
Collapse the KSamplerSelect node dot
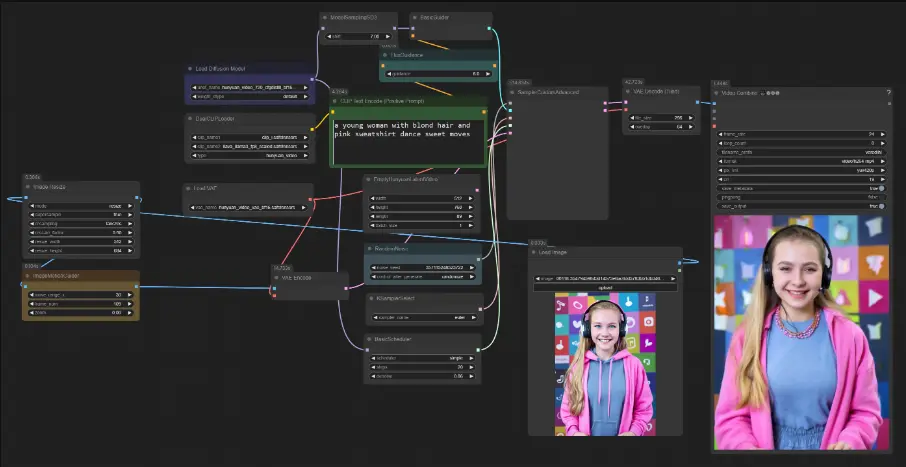[370, 298]
